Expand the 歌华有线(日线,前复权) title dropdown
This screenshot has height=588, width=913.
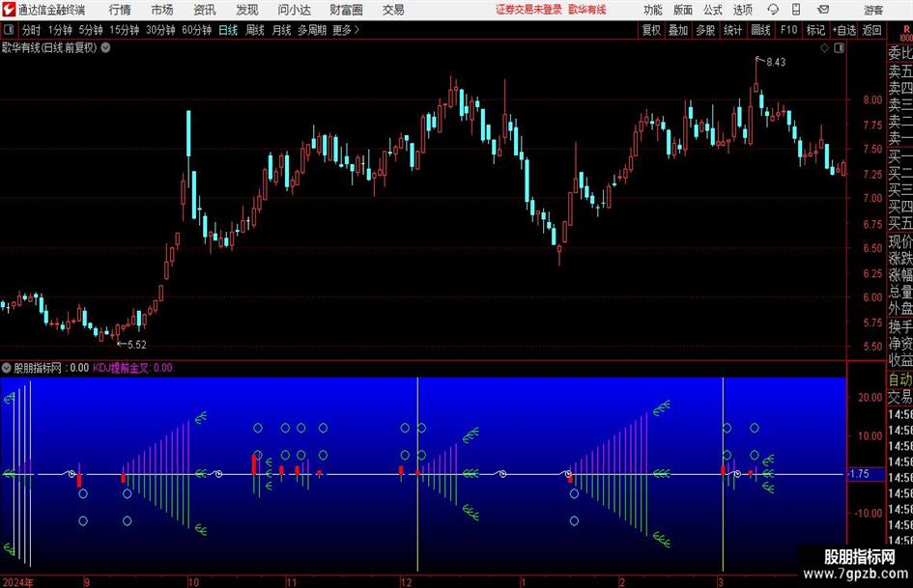[x=105, y=47]
